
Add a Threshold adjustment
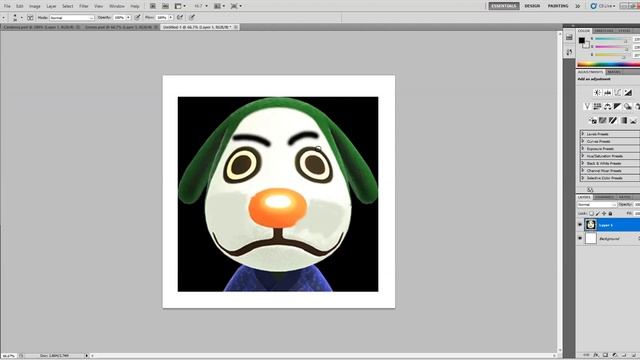click(613, 120)
